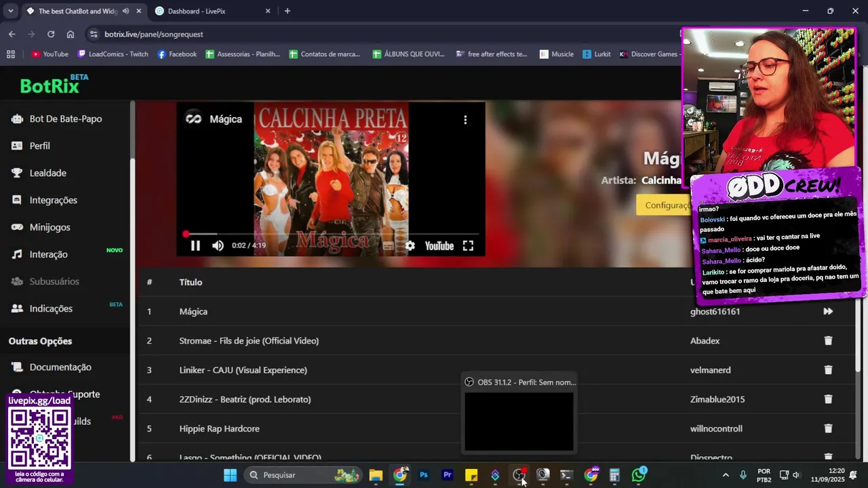Delete 2ZDinizz - Beatriz song request

pos(828,399)
